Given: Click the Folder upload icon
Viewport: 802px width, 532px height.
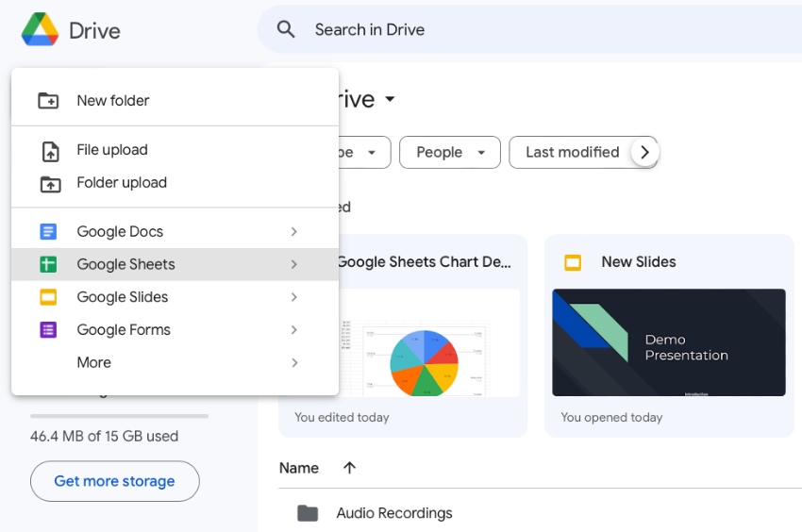Looking at the screenshot, I should pos(50,184).
